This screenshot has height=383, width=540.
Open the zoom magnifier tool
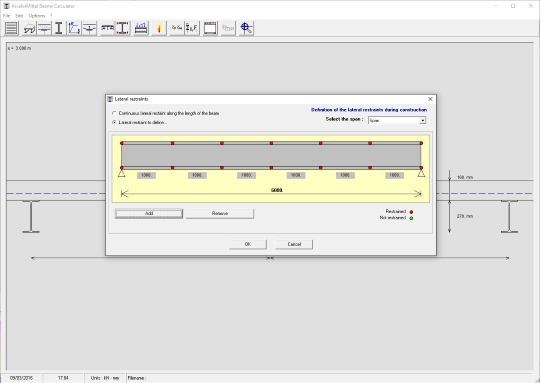[x=246, y=28]
